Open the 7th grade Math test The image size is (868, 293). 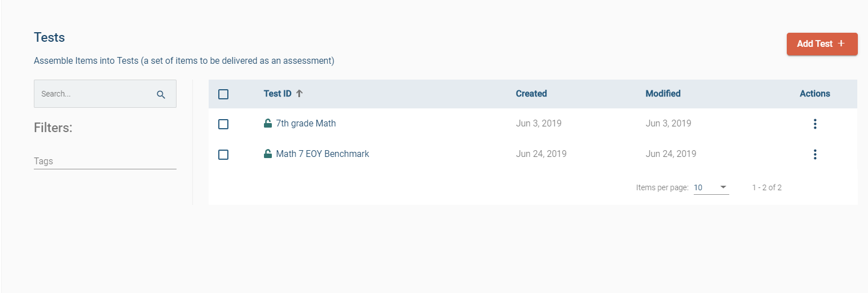coord(306,123)
